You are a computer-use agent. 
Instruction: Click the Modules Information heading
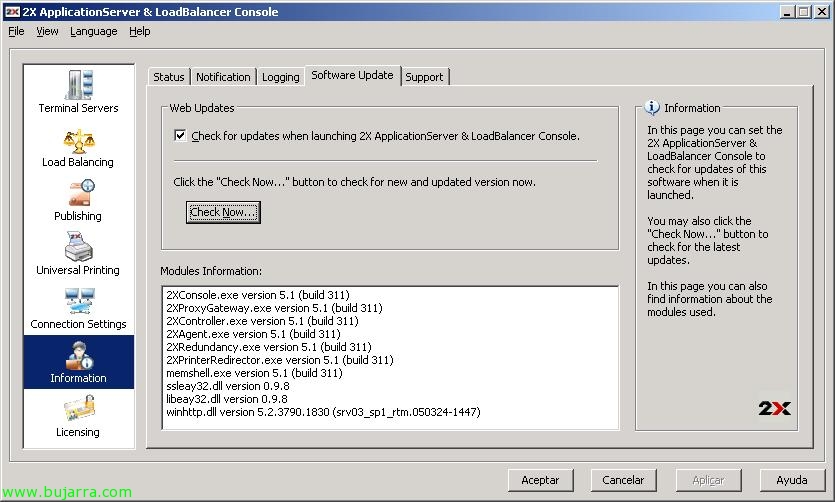pos(211,271)
